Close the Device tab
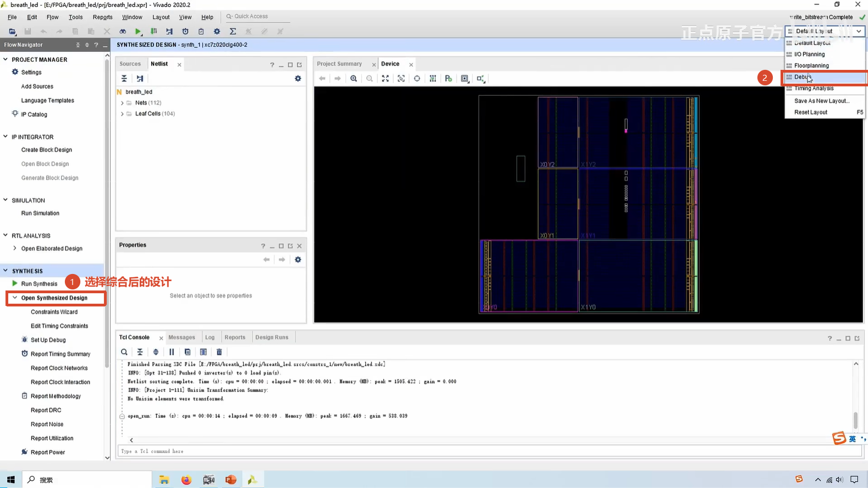Viewport: 868px width, 488px height. [x=411, y=64]
